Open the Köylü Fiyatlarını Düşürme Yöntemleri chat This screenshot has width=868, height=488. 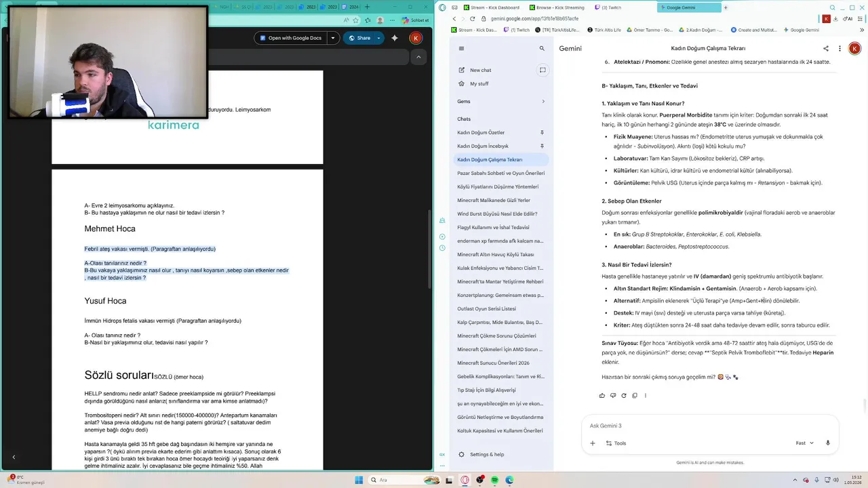pos(502,186)
